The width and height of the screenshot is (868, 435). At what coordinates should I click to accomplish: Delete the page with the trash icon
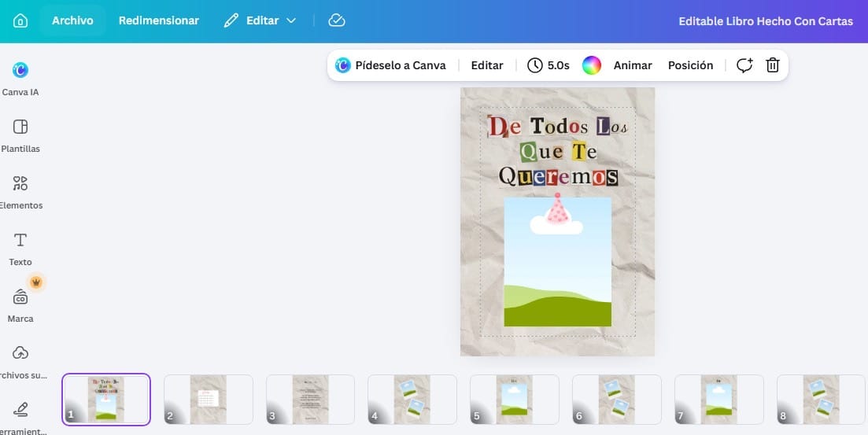click(772, 65)
